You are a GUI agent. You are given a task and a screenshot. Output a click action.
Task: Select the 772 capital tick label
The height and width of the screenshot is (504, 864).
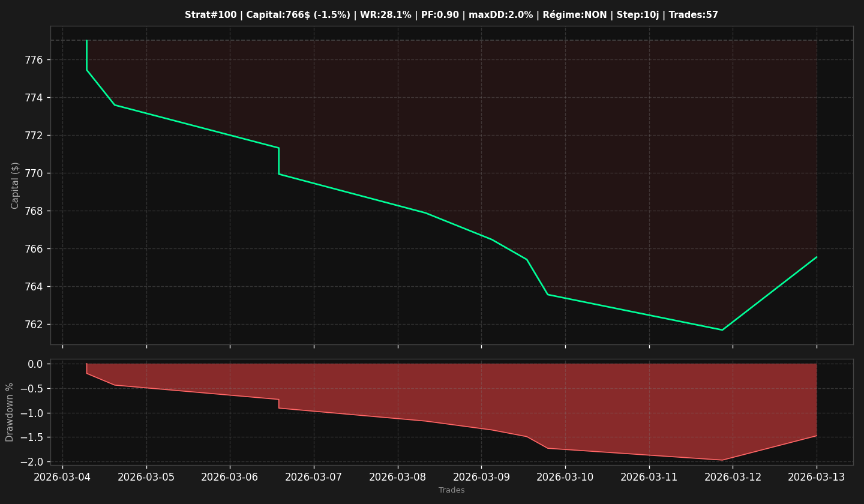click(34, 136)
